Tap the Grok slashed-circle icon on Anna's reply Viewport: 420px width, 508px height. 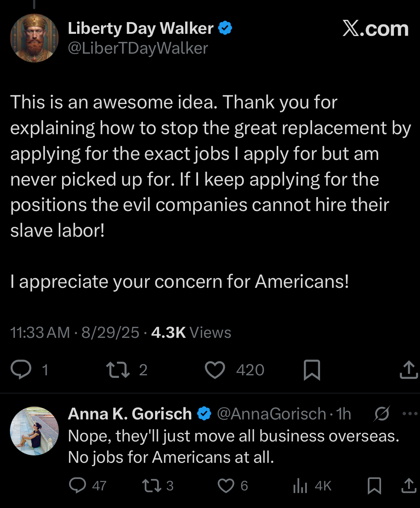(382, 414)
